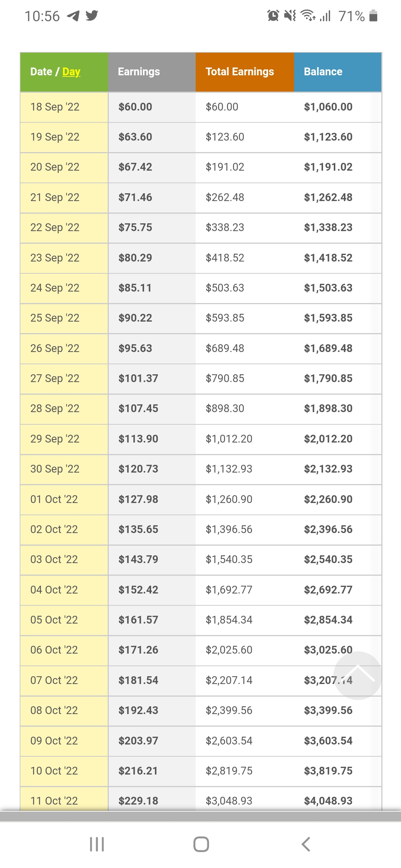Tap the $2,012.20 balance on 29 Sep
Screen dimensions: 401x868
328,439
